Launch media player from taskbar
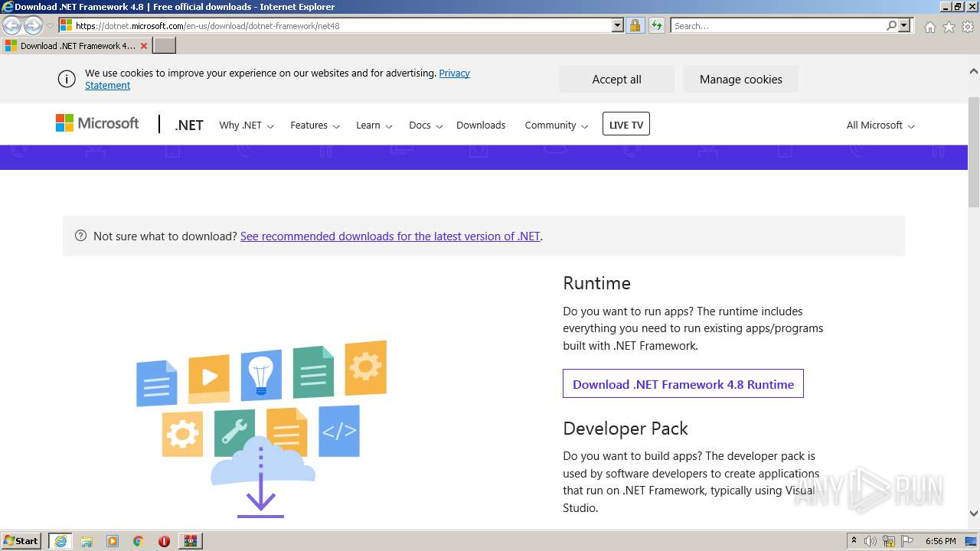This screenshot has height=551, width=980. 113,541
